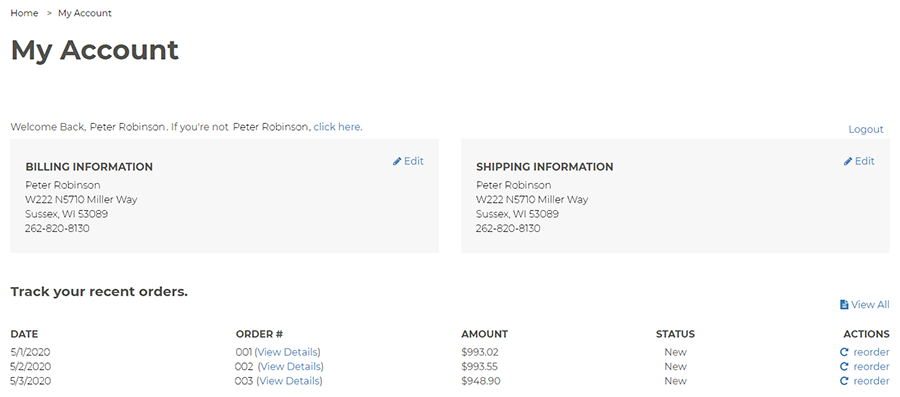Screen dimensions: 900x397
Task: View Details for order 003
Action: tap(289, 381)
